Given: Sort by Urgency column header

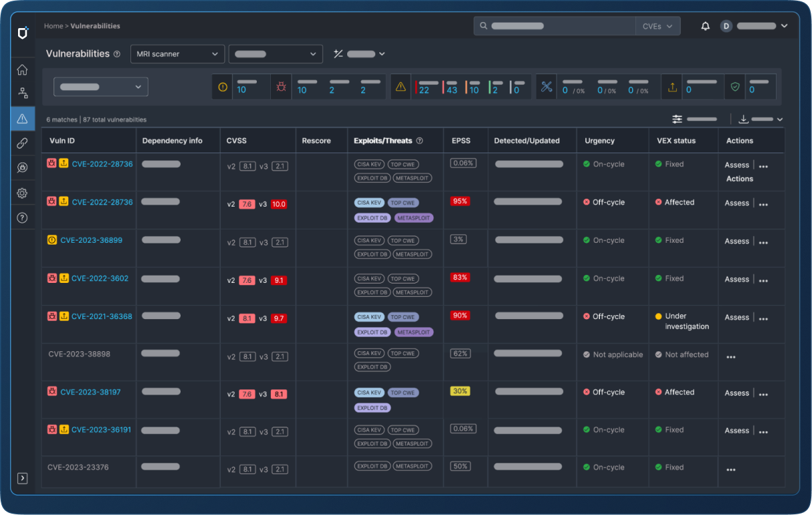Looking at the screenshot, I should 599,140.
